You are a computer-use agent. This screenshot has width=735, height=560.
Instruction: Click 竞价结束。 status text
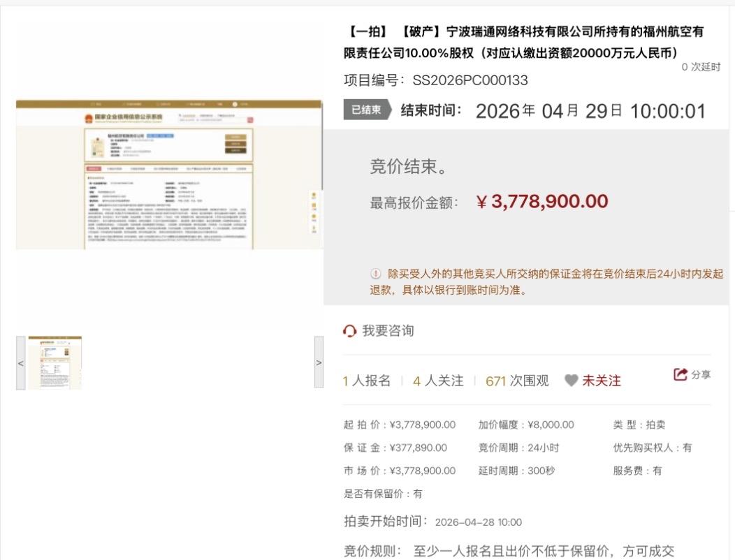tap(408, 166)
